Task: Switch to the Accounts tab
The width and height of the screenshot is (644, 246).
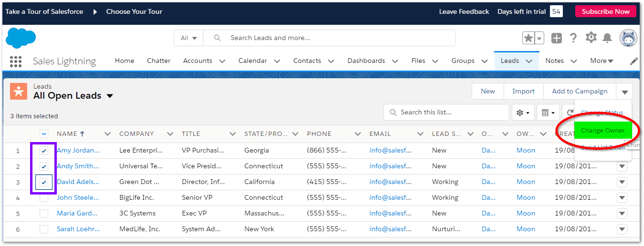Action: pos(197,61)
